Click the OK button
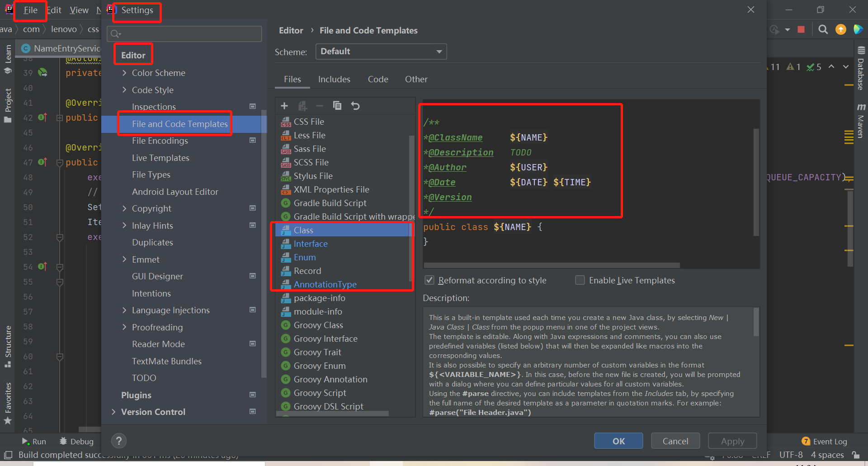The width and height of the screenshot is (868, 466). (618, 441)
